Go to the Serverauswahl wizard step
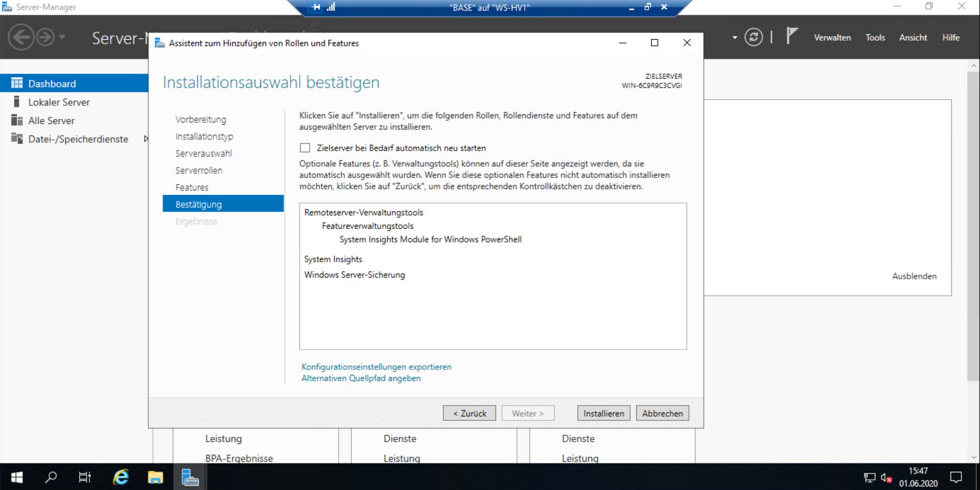The image size is (980, 490). (x=203, y=154)
